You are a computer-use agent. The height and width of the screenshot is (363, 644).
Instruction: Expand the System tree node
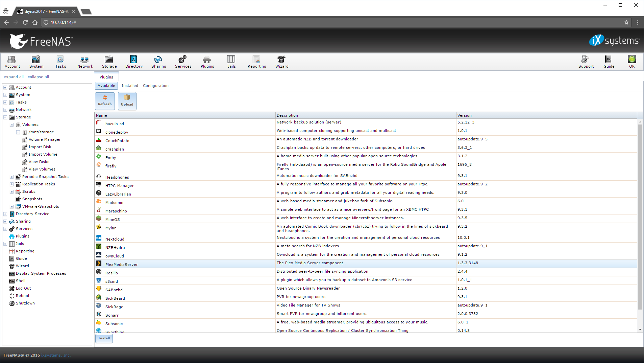click(5, 95)
